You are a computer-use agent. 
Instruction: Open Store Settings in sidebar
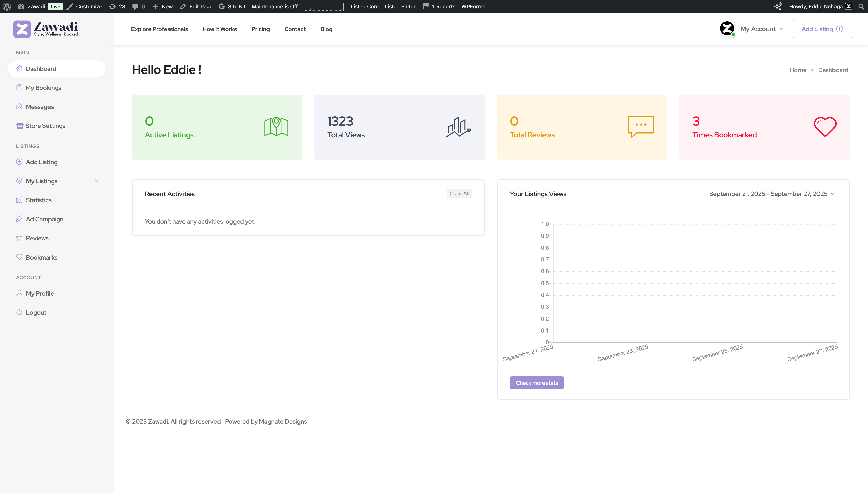pos(45,126)
